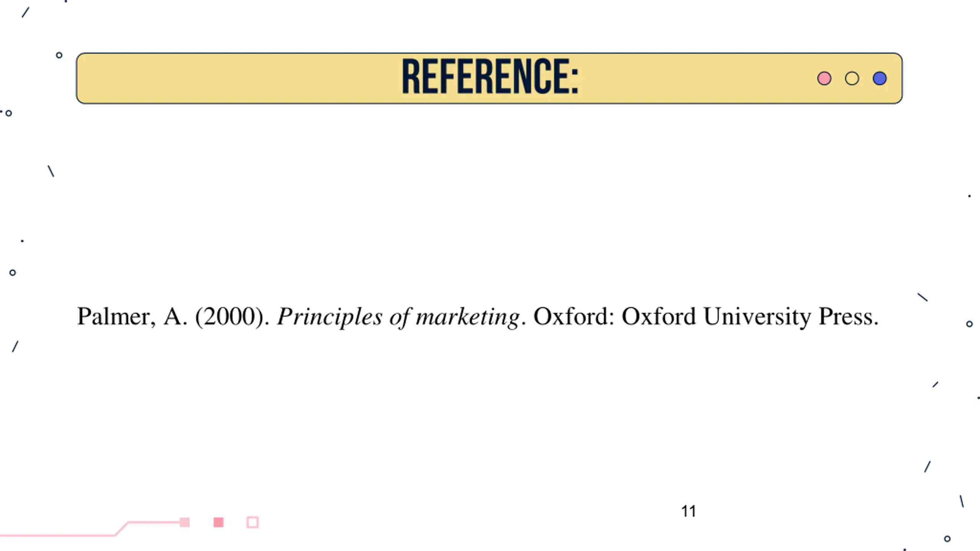Click the pink footer line's diagonal bend

point(122,528)
